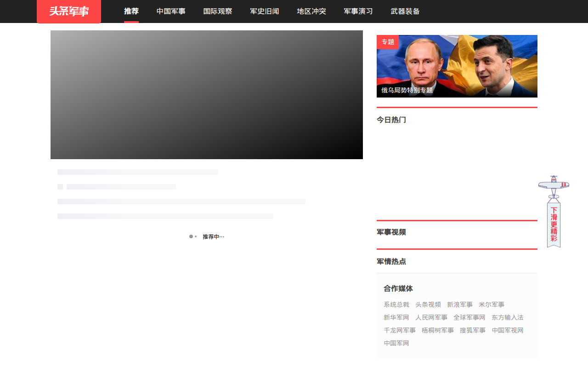The image size is (588, 368).
Task: Open the 新华军网 link
Action: [x=396, y=317]
